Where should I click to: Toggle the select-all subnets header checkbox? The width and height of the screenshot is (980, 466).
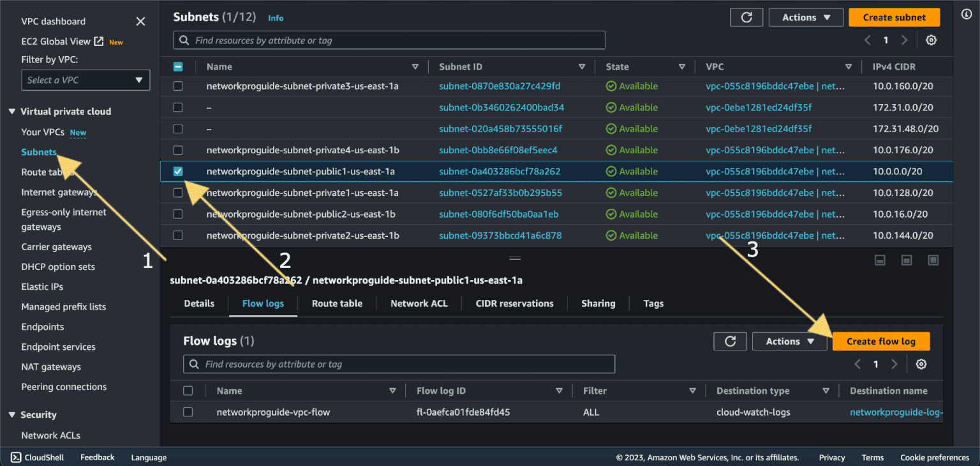point(178,66)
